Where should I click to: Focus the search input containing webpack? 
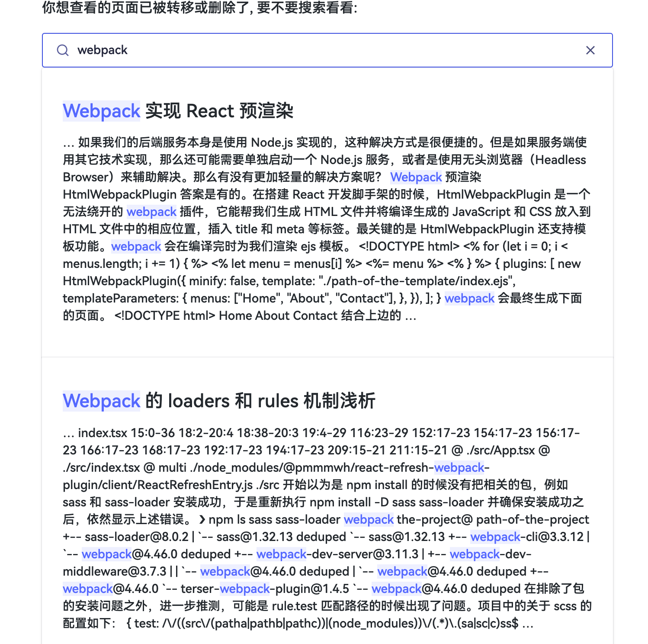click(327, 50)
